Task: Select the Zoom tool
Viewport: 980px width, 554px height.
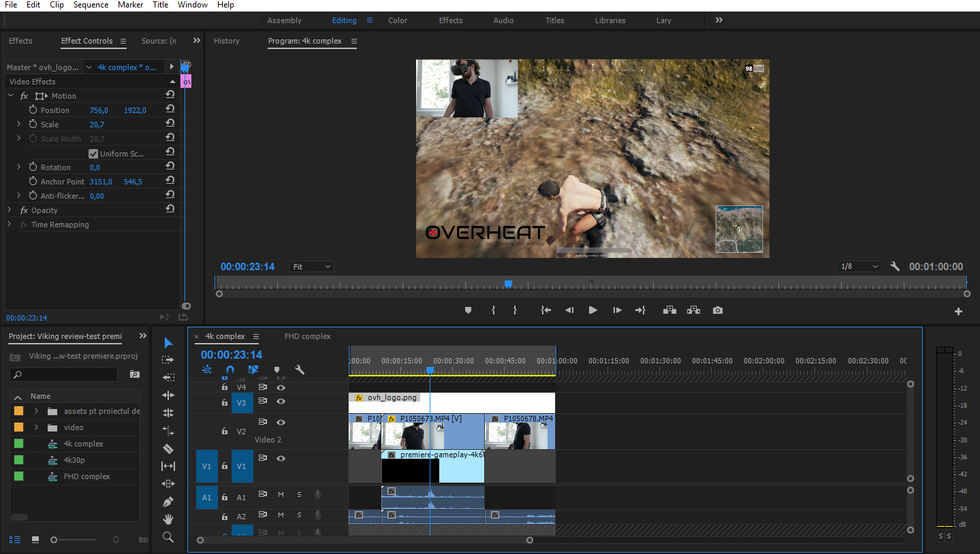Action: click(168, 537)
